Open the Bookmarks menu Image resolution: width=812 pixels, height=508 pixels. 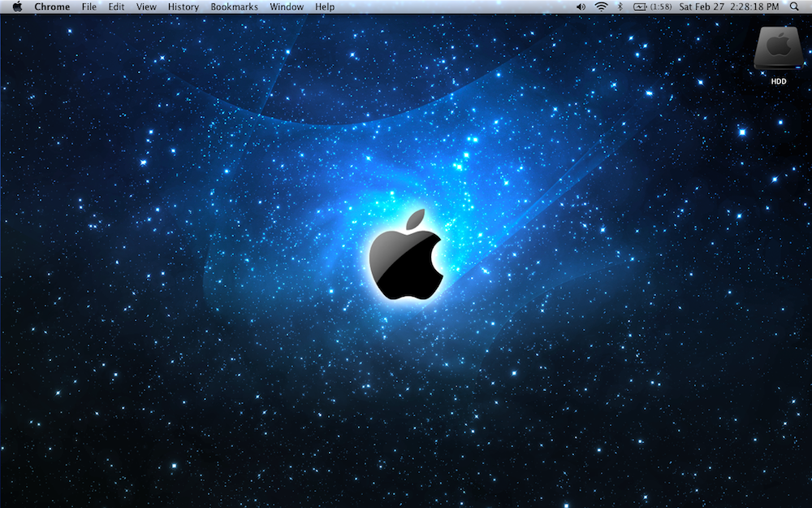point(234,7)
